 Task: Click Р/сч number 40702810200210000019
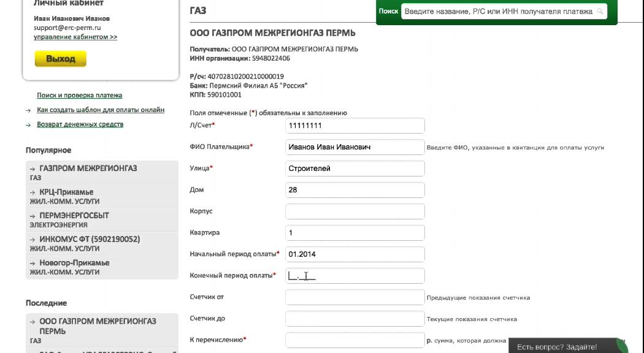[x=245, y=77]
